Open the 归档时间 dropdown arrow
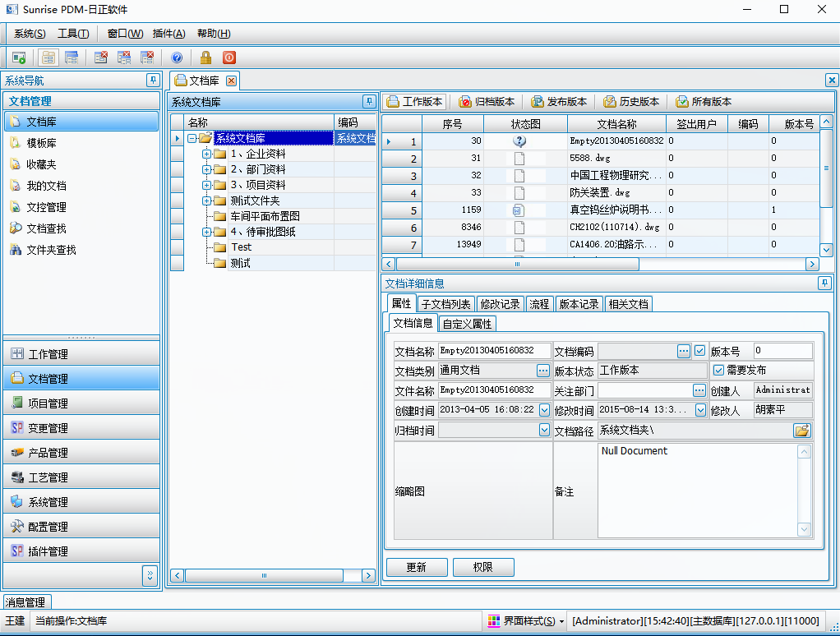The height and width of the screenshot is (636, 840). 544,430
